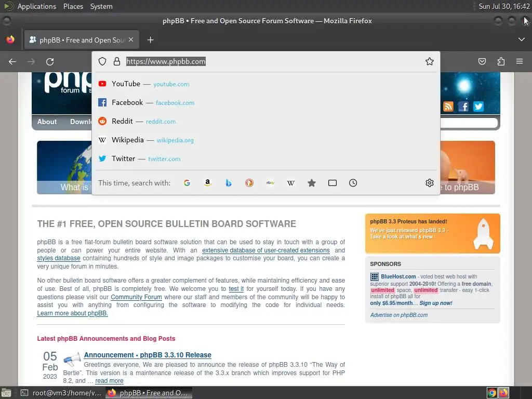
Task: Open Learn more about phpBB link
Action: pos(73,313)
